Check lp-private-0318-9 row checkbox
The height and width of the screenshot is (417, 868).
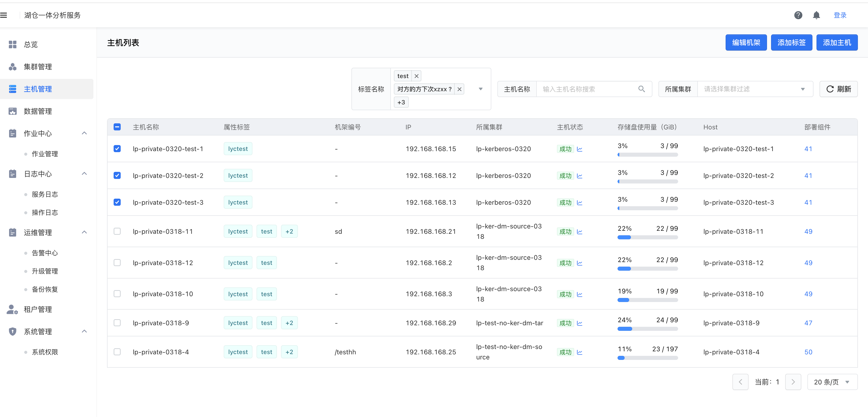[117, 323]
